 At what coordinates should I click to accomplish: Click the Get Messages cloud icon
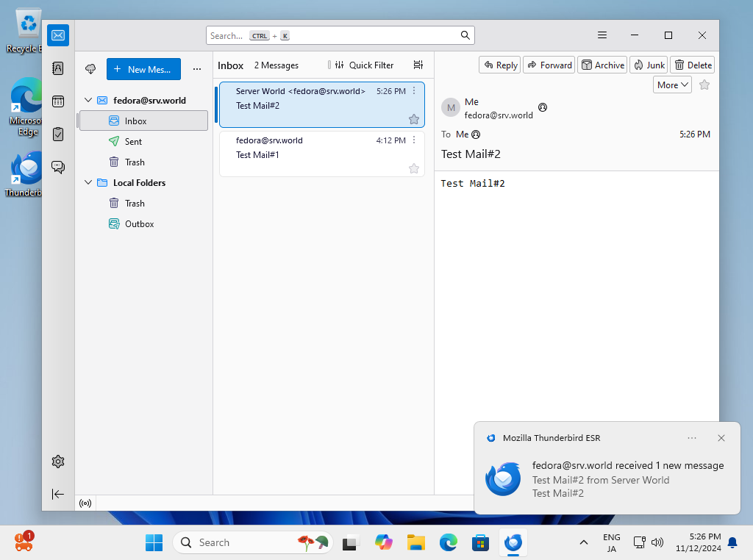(91, 69)
